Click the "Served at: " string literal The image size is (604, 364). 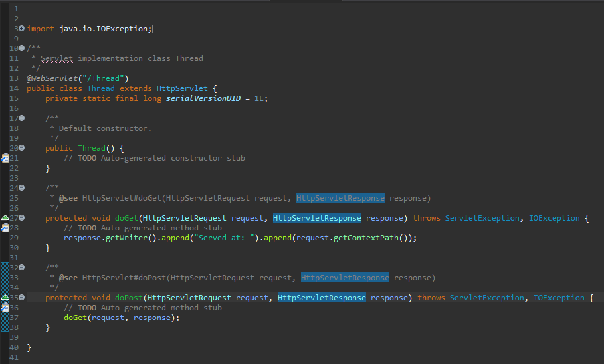coord(224,238)
